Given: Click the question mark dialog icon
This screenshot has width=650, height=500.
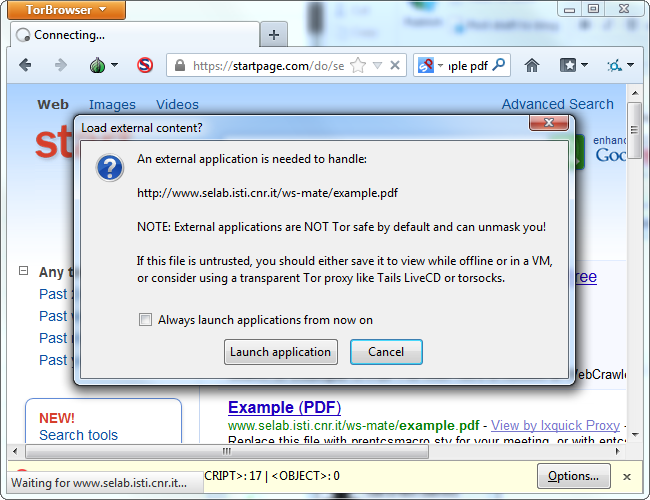Looking at the screenshot, I should click(109, 168).
